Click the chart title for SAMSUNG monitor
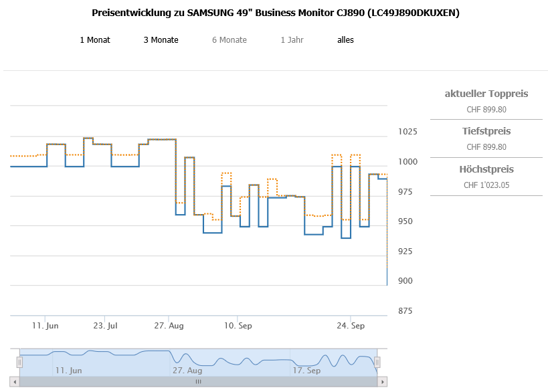Viewport: 548px width, 392px height. click(275, 13)
